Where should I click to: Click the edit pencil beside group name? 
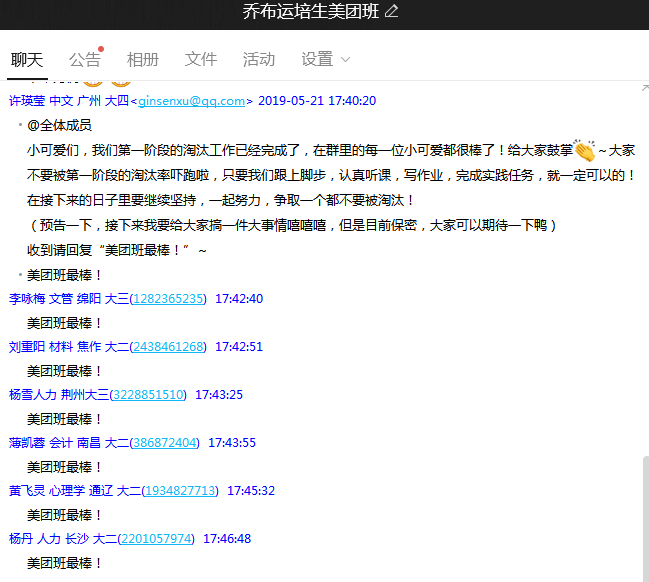391,11
